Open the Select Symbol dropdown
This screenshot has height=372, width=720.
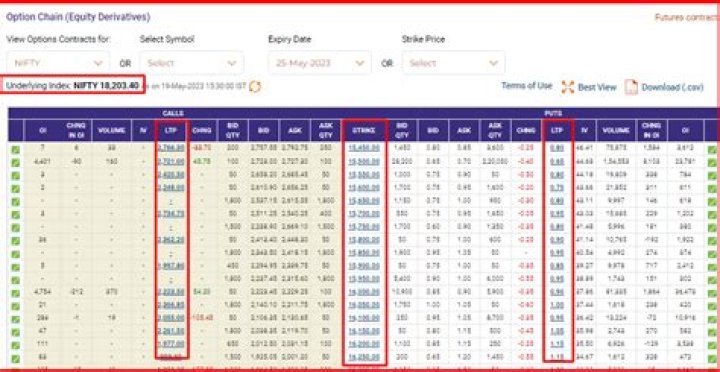point(192,63)
